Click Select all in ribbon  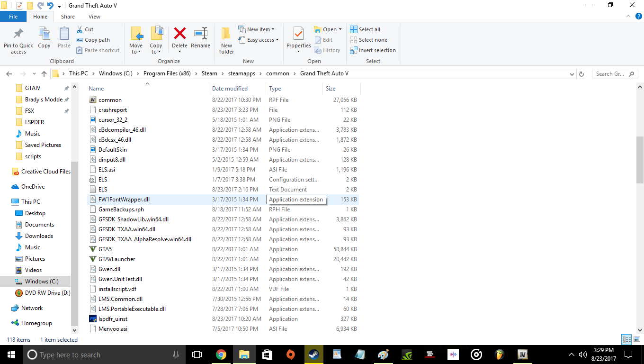(365, 29)
